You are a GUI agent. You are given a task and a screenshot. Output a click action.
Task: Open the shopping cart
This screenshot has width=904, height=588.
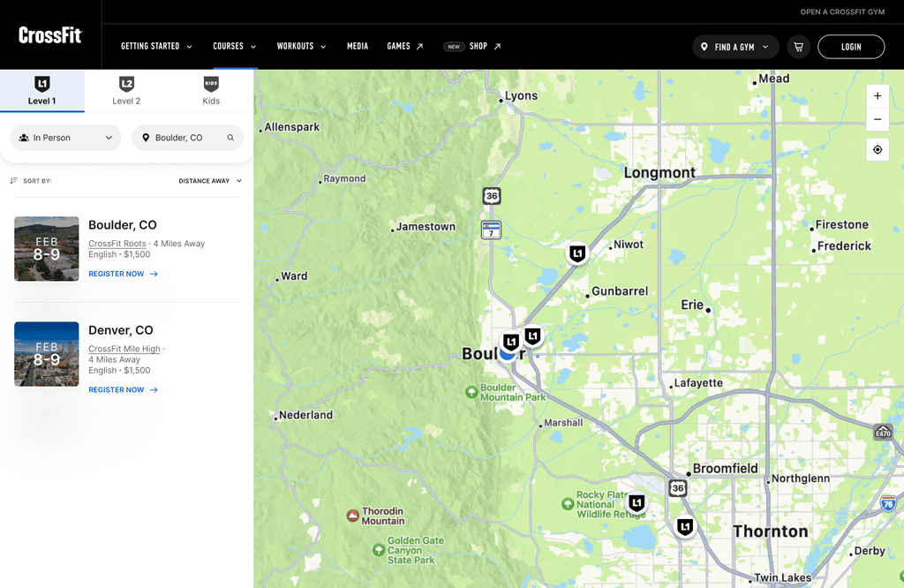tap(798, 47)
